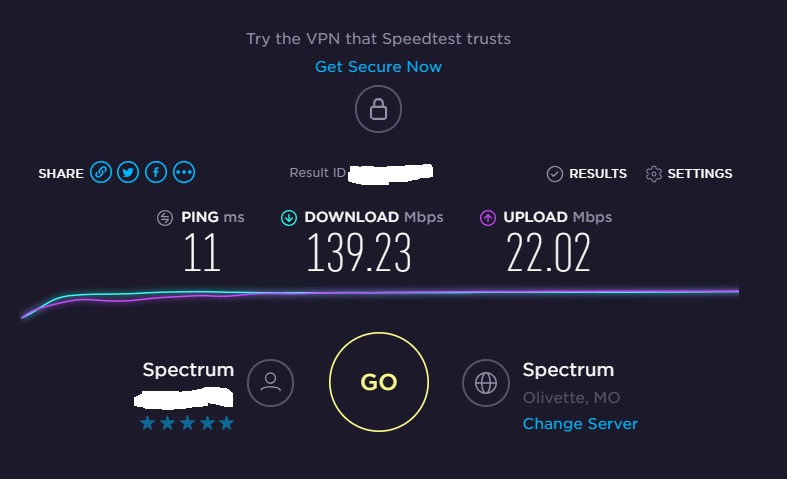This screenshot has height=479, width=787.
Task: Click the Results checkmark icon
Action: tap(555, 174)
